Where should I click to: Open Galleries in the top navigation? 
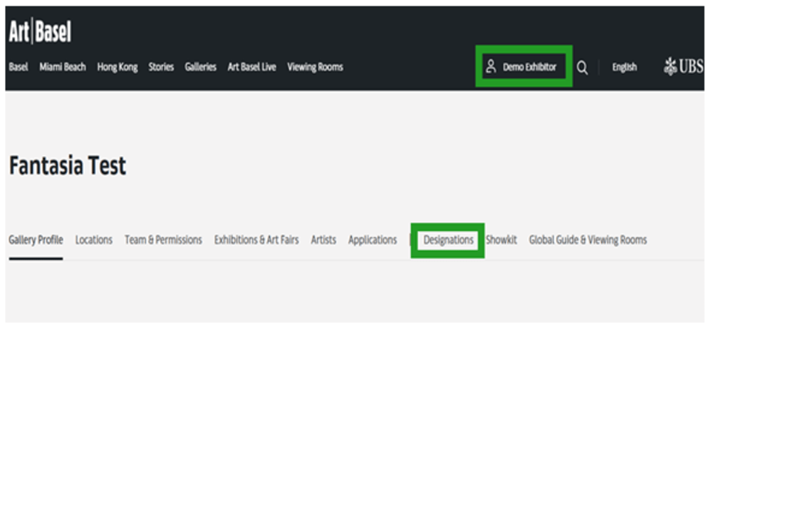pyautogui.click(x=200, y=67)
